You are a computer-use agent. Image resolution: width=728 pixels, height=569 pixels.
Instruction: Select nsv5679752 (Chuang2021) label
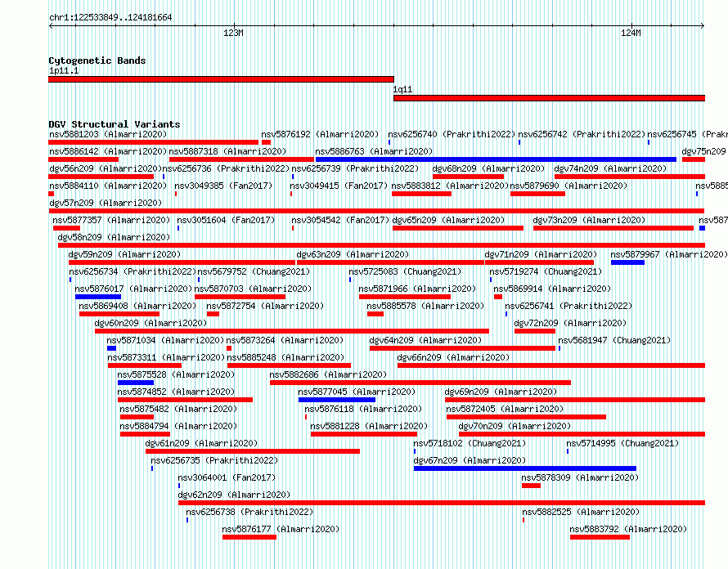(254, 271)
